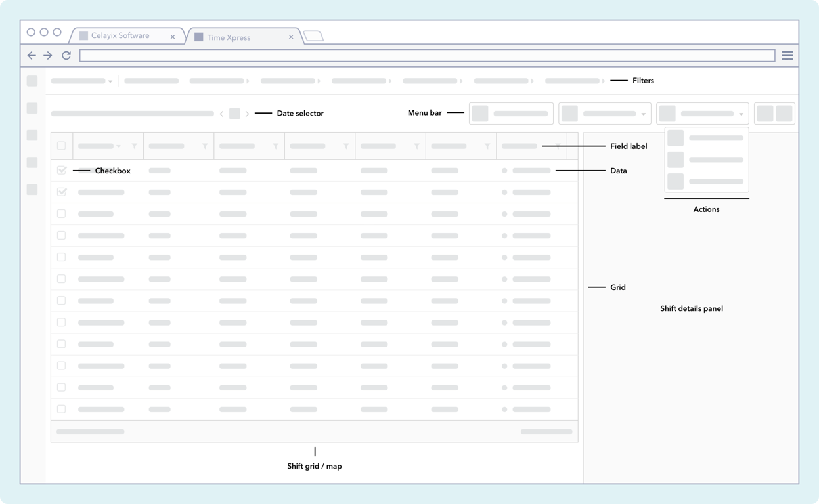Expand the arrow after the second filter item

click(248, 81)
